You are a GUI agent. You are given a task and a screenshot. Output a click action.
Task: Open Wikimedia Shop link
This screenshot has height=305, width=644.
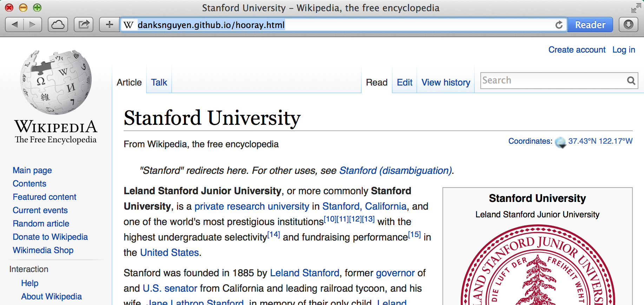(x=43, y=250)
